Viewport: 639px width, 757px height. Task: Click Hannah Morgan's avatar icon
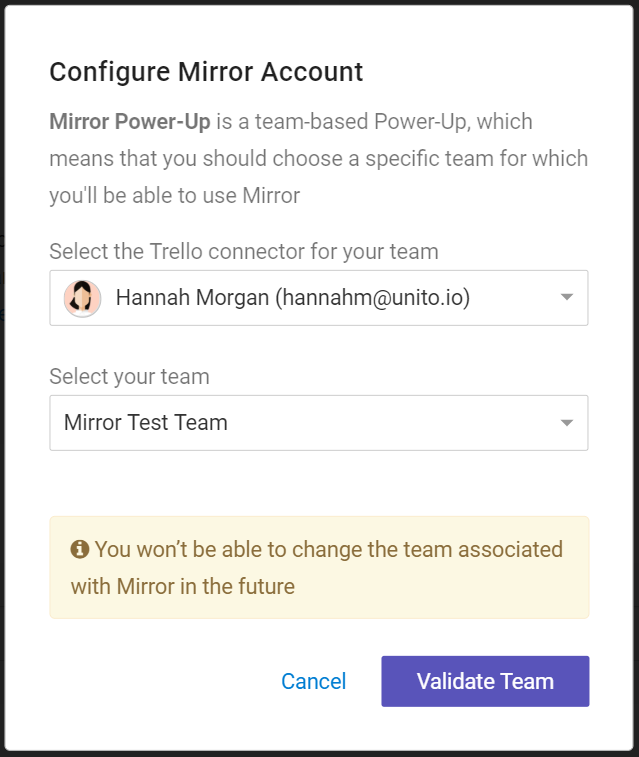pos(83,298)
